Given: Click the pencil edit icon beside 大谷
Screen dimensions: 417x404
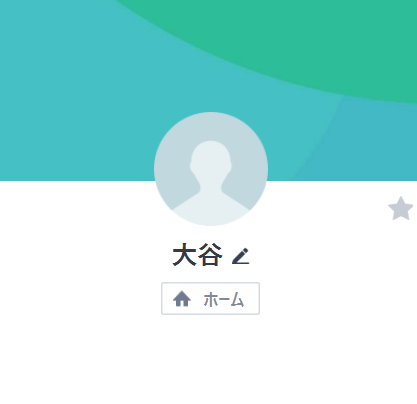Looking at the screenshot, I should (241, 256).
